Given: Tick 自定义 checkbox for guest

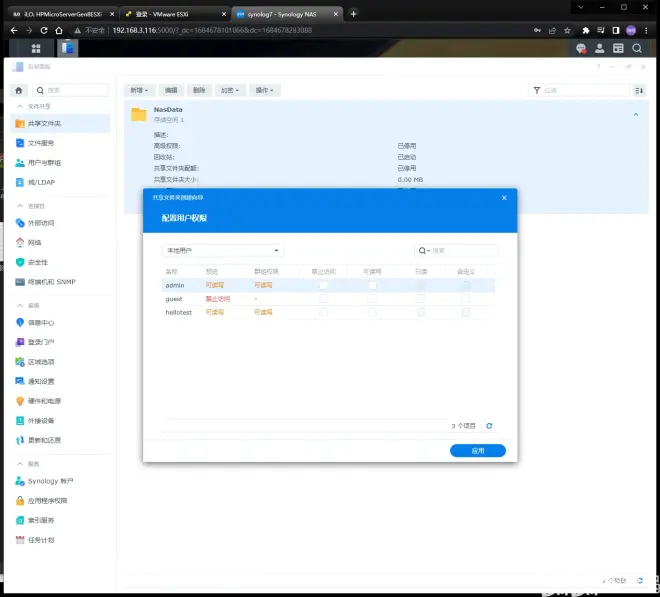Looking at the screenshot, I should [465, 298].
